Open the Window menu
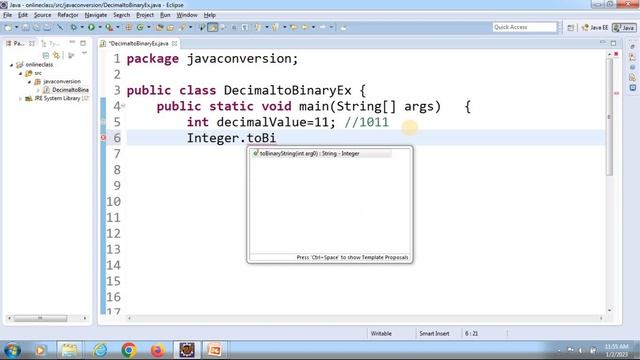The image size is (640, 360). click(x=187, y=15)
